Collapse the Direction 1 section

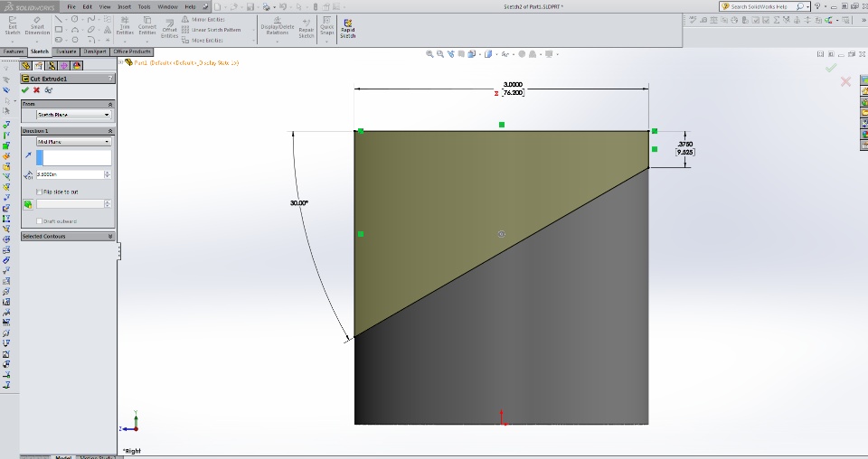[110, 131]
